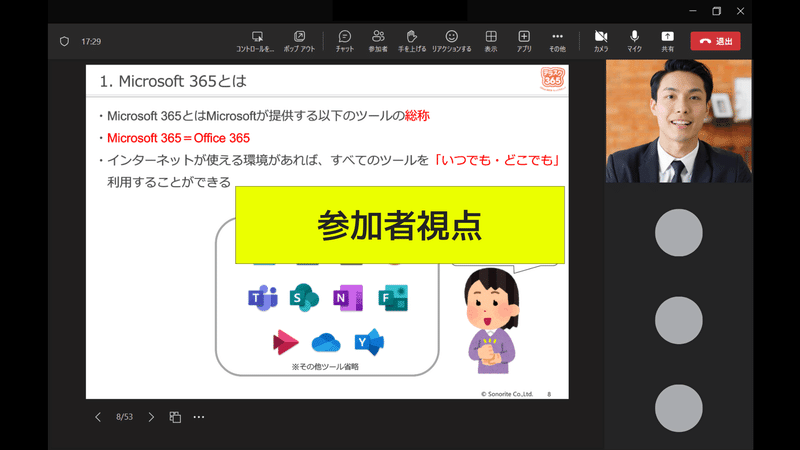Screen dimensions: 800x450
Task: Click the 365 logo on the slide
Action: [x=553, y=79]
